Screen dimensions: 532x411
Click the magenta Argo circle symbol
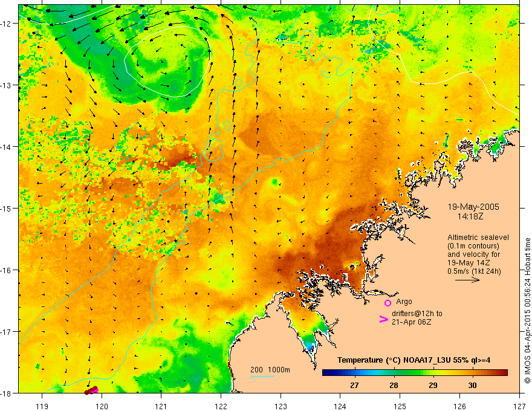coord(388,303)
